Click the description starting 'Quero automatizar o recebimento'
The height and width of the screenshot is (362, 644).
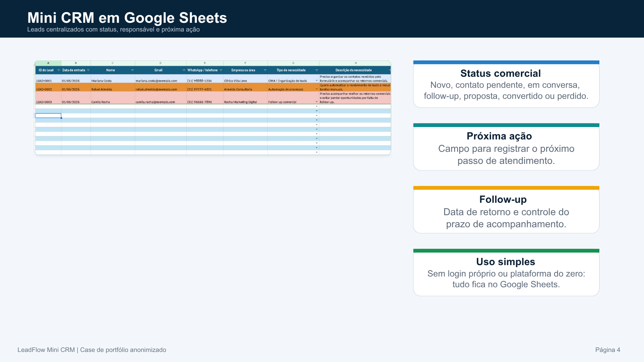click(355, 87)
